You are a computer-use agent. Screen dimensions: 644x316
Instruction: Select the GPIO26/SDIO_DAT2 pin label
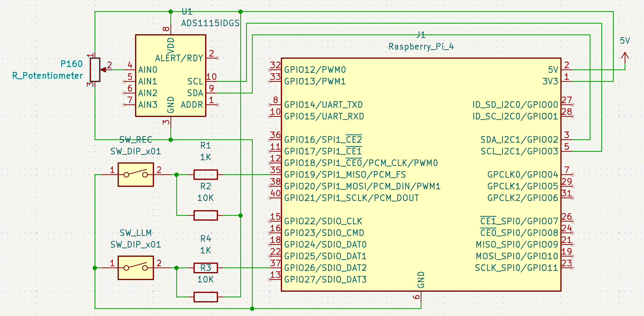(x=325, y=268)
